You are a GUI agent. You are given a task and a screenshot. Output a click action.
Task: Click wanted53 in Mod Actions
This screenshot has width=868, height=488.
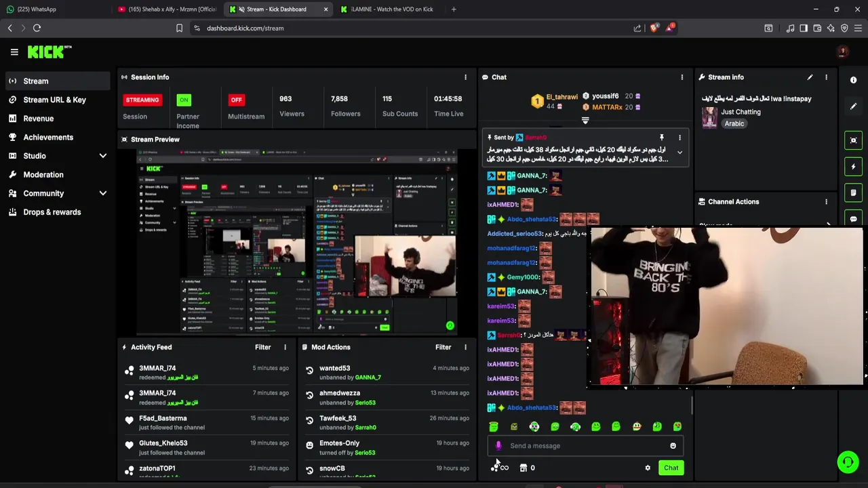click(x=334, y=368)
